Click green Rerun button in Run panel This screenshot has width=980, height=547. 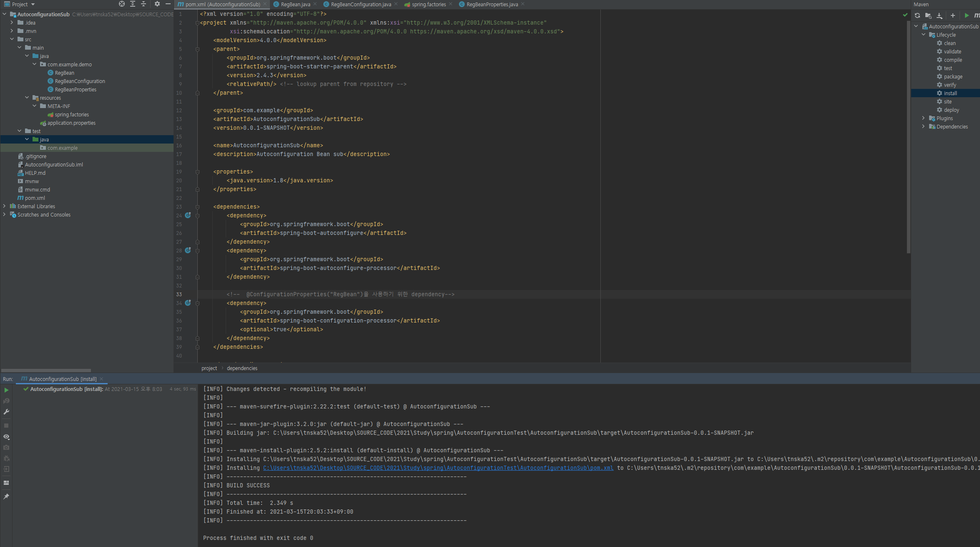coord(6,390)
